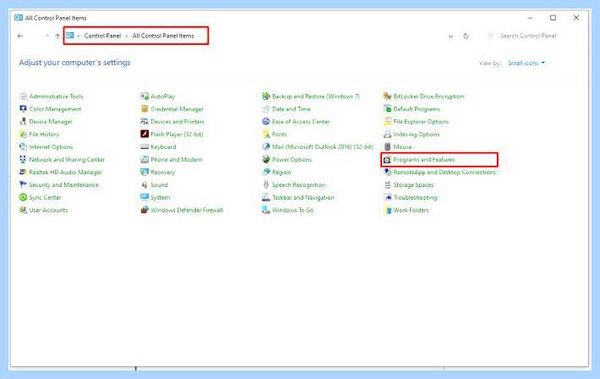Open File Explorer Options link
The height and width of the screenshot is (379, 600).
[421, 121]
